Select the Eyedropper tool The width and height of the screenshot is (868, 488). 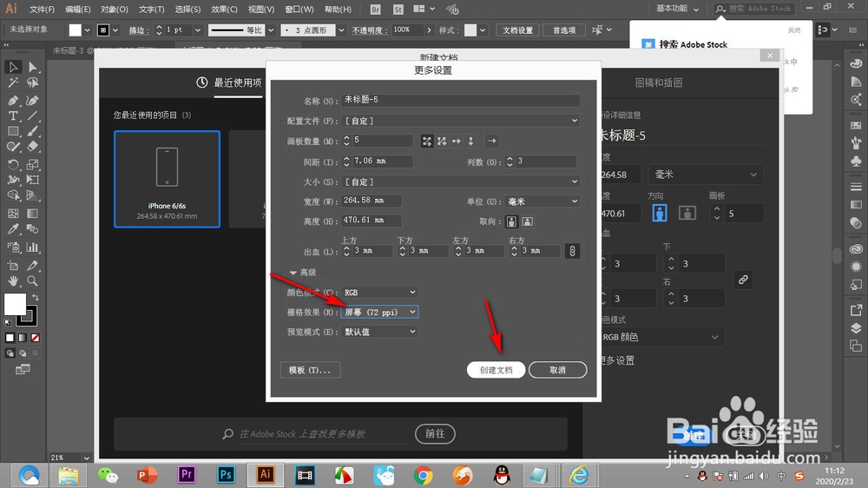click(x=13, y=229)
